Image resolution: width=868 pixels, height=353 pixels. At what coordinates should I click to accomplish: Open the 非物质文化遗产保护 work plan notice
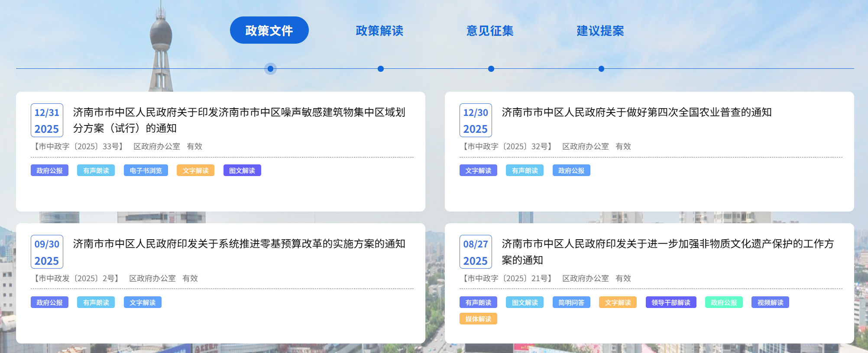(667, 251)
